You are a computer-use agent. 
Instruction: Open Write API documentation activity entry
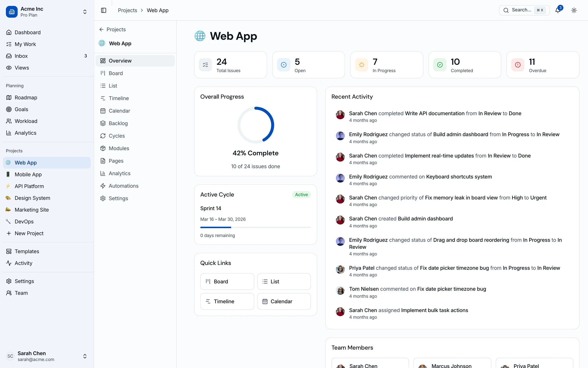coord(435,113)
